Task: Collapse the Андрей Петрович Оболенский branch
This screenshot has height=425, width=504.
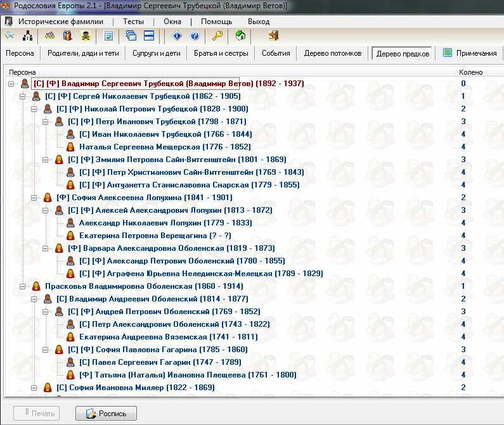Action: 45,312
